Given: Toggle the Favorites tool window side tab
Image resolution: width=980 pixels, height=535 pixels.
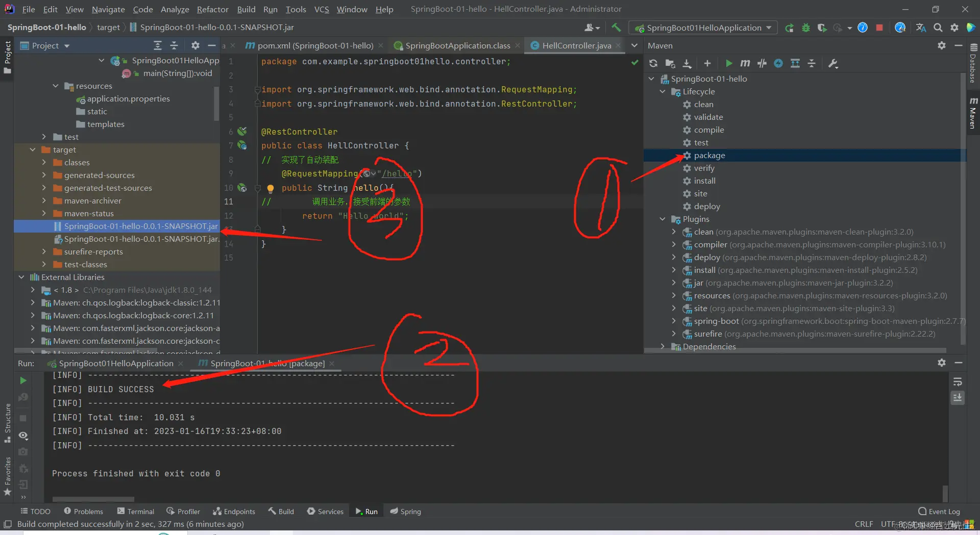Looking at the screenshot, I should pyautogui.click(x=7, y=477).
